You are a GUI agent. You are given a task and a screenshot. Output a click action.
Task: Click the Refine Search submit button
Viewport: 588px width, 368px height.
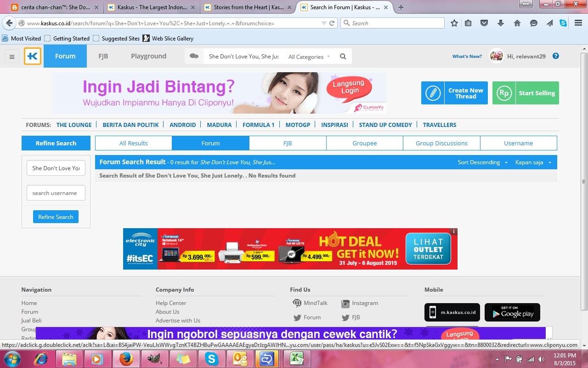56,217
